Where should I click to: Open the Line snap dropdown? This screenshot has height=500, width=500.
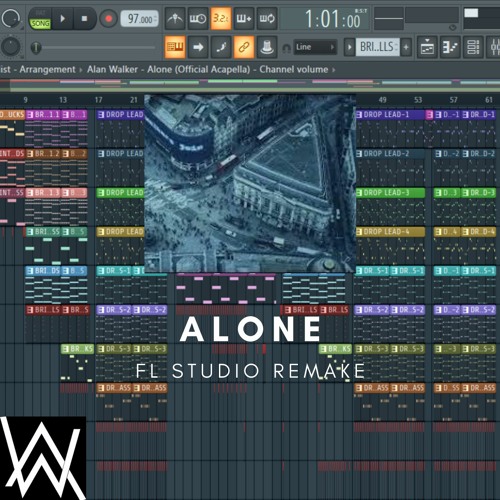pyautogui.click(x=315, y=47)
